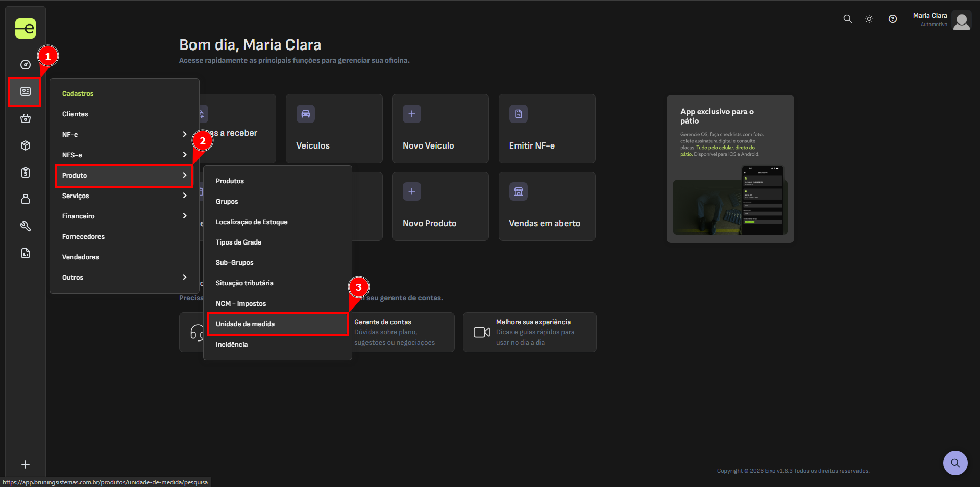Choose Localização de Estoque in the submenu
Viewport: 980px width, 487px height.
[x=278, y=222]
